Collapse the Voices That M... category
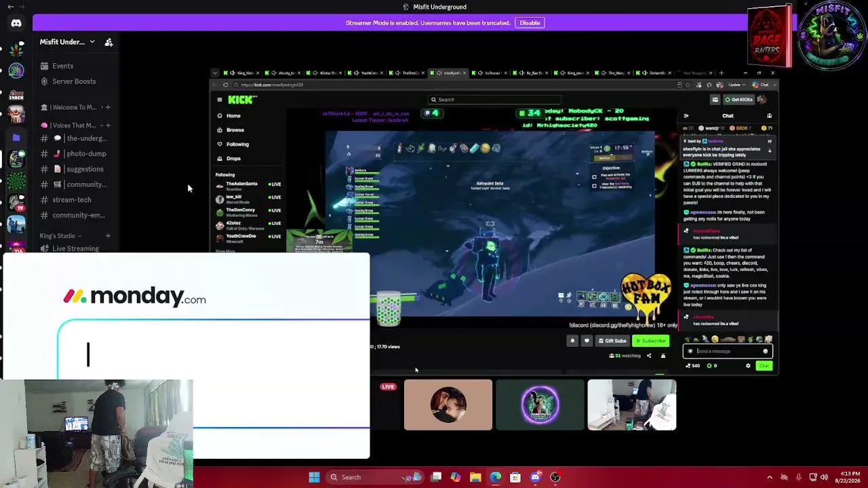 pos(71,125)
